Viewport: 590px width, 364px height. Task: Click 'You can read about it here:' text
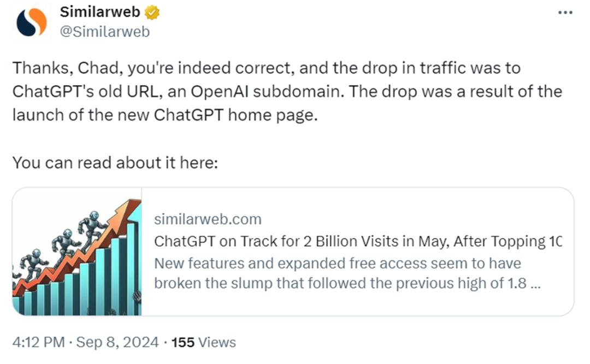115,163
